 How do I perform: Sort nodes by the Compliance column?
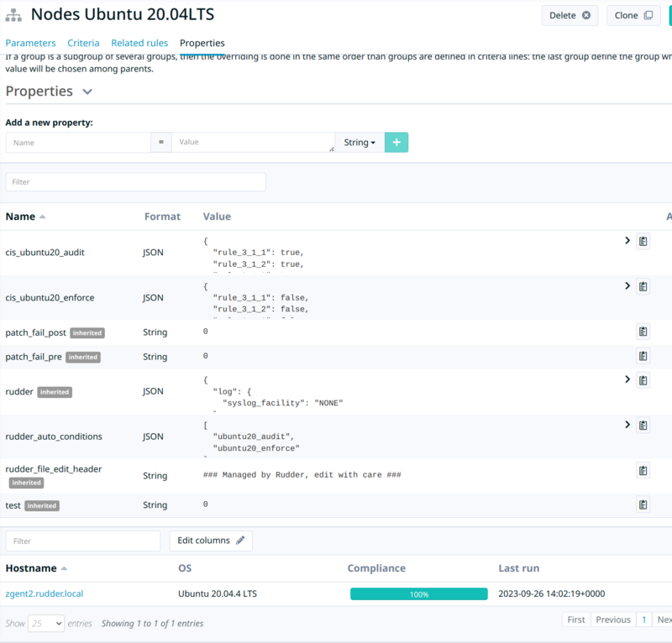click(x=376, y=568)
